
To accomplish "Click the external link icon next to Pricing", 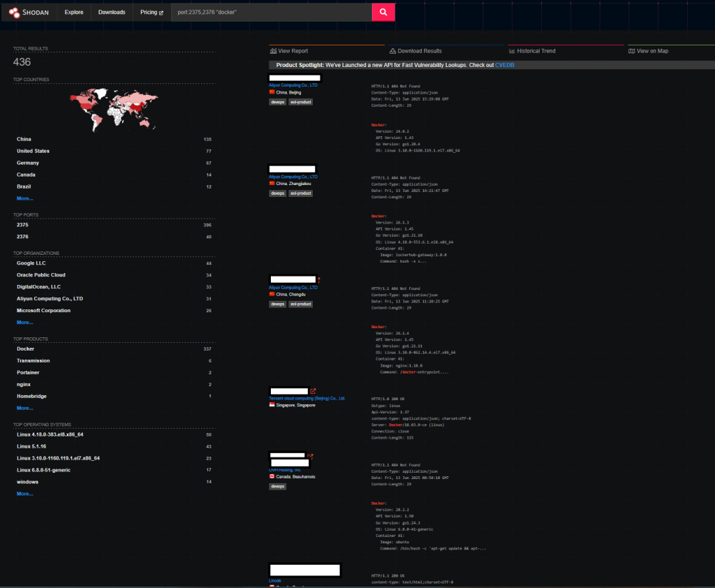I will pyautogui.click(x=161, y=13).
